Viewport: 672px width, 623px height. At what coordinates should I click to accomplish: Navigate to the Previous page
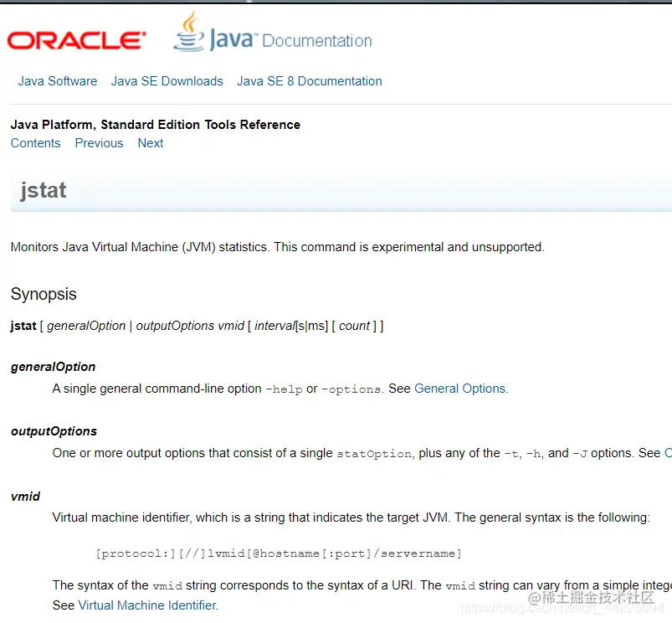click(99, 143)
